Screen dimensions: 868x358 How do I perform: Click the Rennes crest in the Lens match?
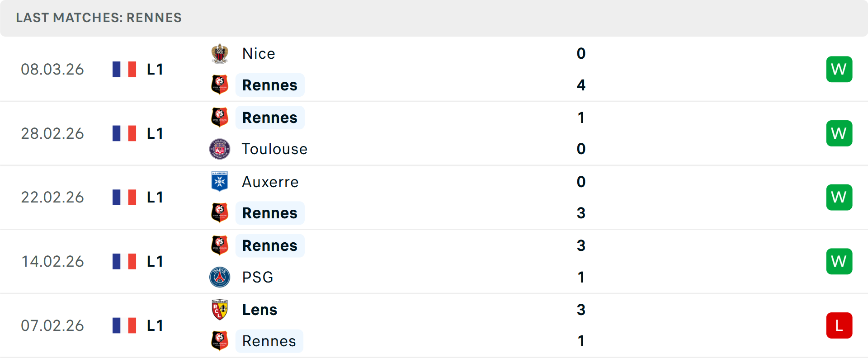point(220,341)
